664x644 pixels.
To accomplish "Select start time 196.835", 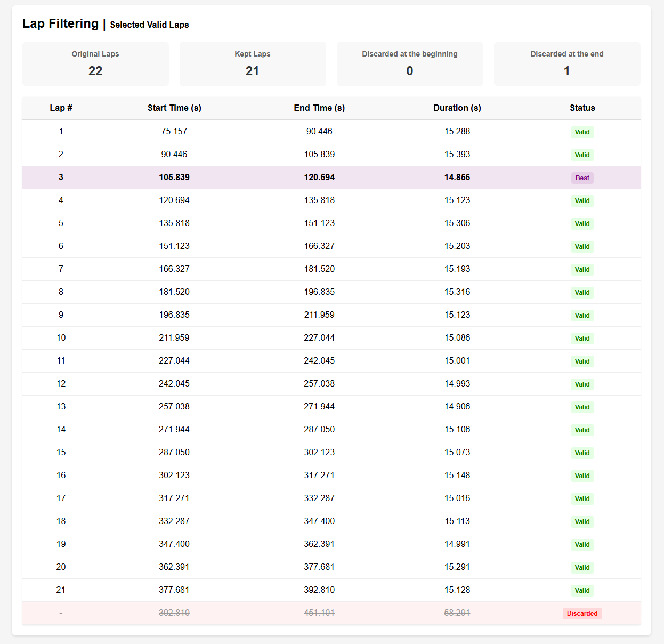I will (174, 315).
